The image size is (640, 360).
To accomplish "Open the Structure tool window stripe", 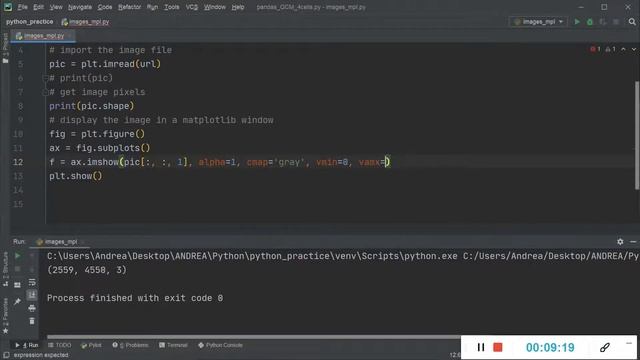I will (x=5, y=269).
